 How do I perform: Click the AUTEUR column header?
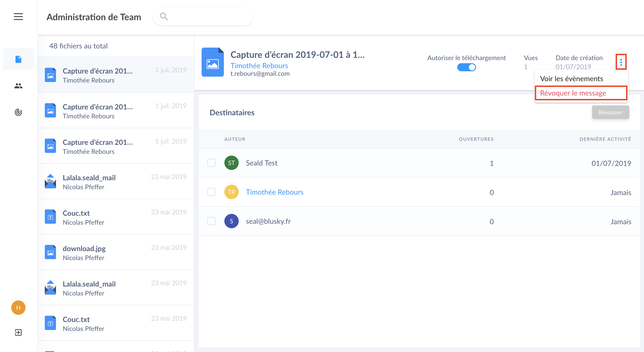(x=234, y=139)
